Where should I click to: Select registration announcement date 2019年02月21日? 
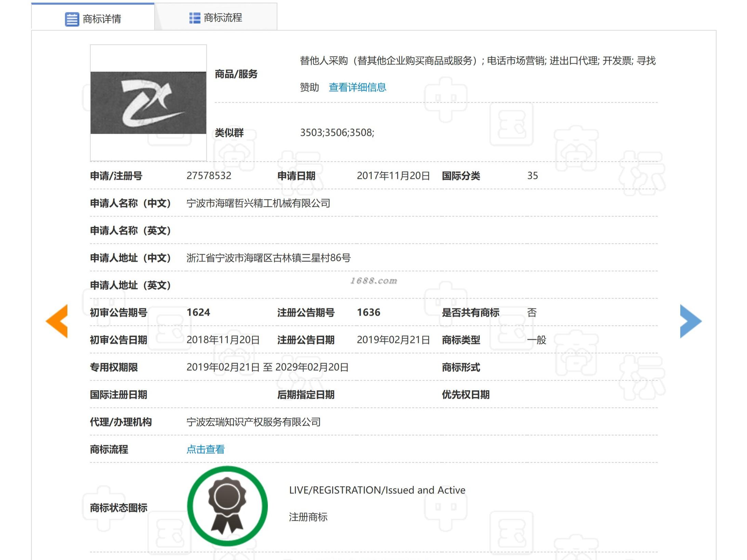(x=393, y=340)
